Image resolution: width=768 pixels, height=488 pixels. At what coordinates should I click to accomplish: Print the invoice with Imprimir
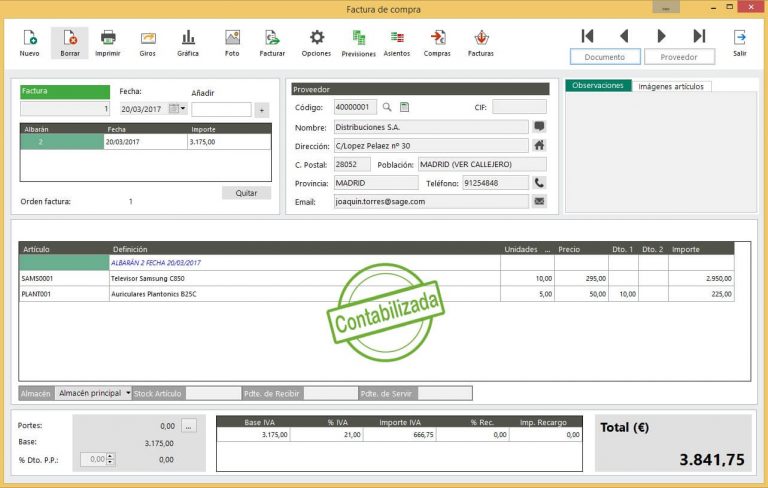(108, 39)
